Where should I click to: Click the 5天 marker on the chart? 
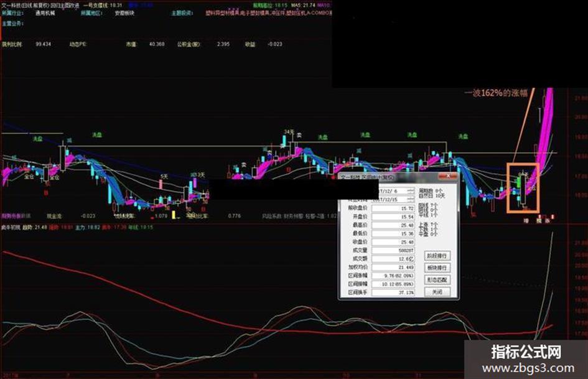pos(164,176)
